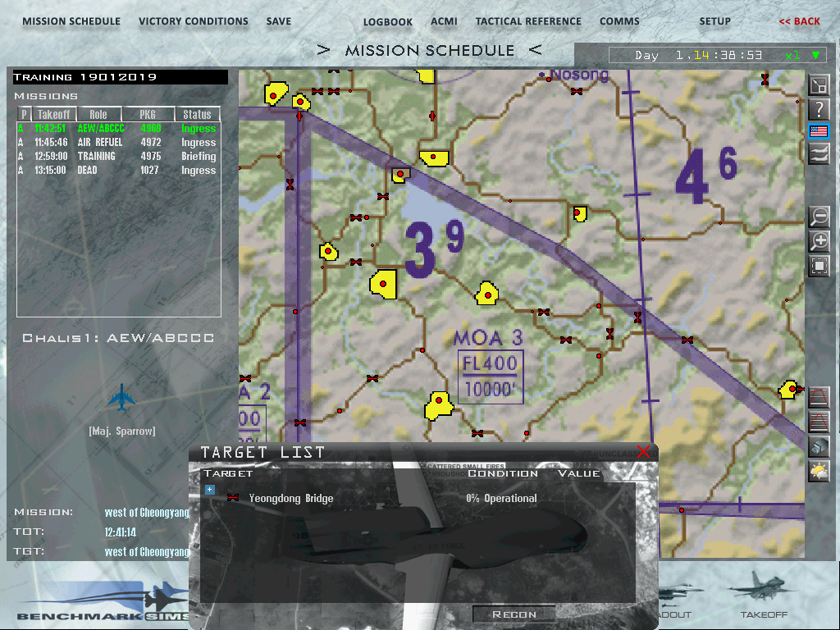Open lower flight altitude profile icon
The width and height of the screenshot is (840, 630).
click(x=819, y=422)
